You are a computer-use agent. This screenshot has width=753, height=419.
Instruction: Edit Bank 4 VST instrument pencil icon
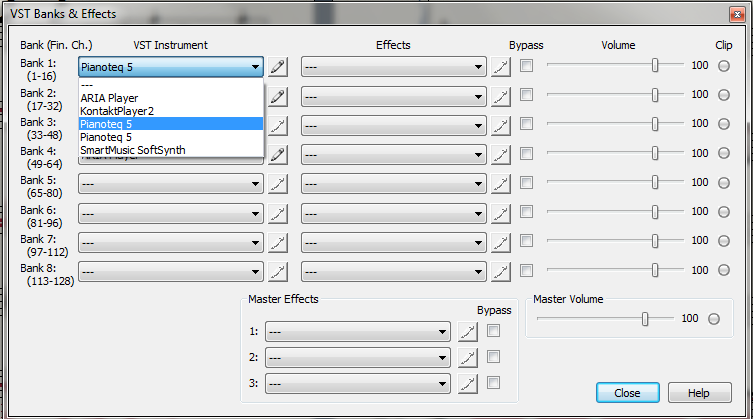[x=278, y=155]
